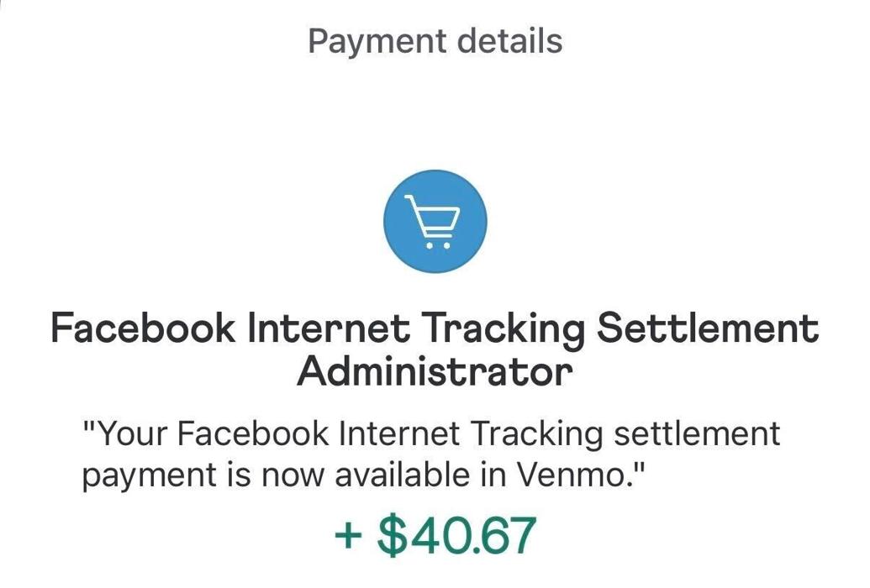Click the circular blue payment category badge

435,221
